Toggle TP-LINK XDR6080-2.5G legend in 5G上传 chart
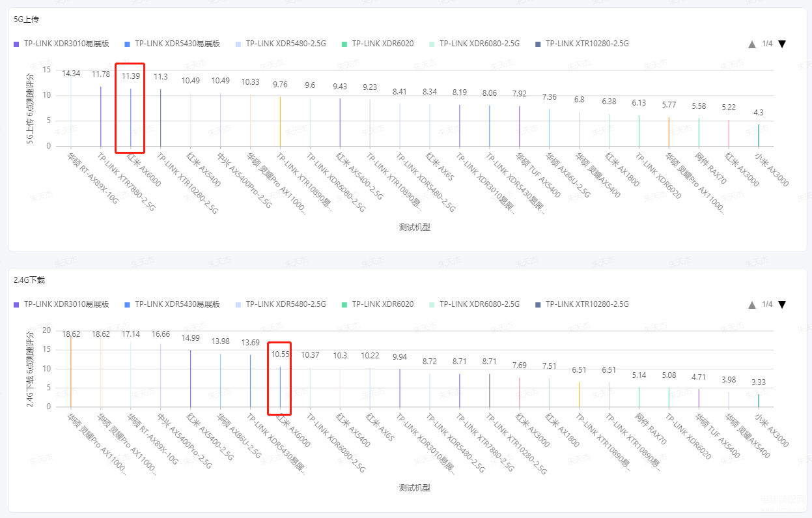 tap(475, 44)
